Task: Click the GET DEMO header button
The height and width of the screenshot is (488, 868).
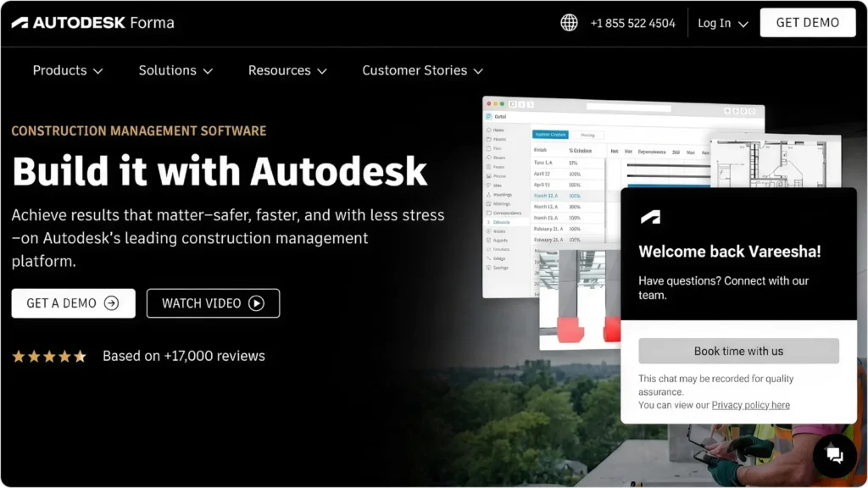Action: click(807, 23)
